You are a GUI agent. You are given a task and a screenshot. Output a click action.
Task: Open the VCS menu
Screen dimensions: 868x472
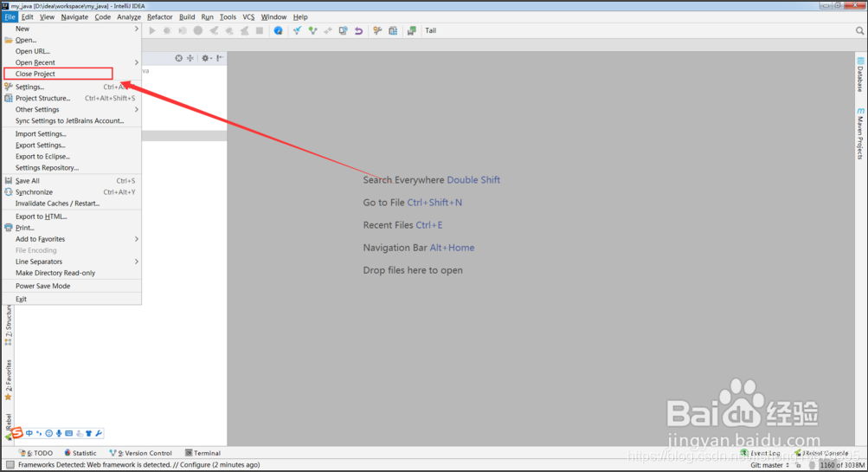pos(248,17)
